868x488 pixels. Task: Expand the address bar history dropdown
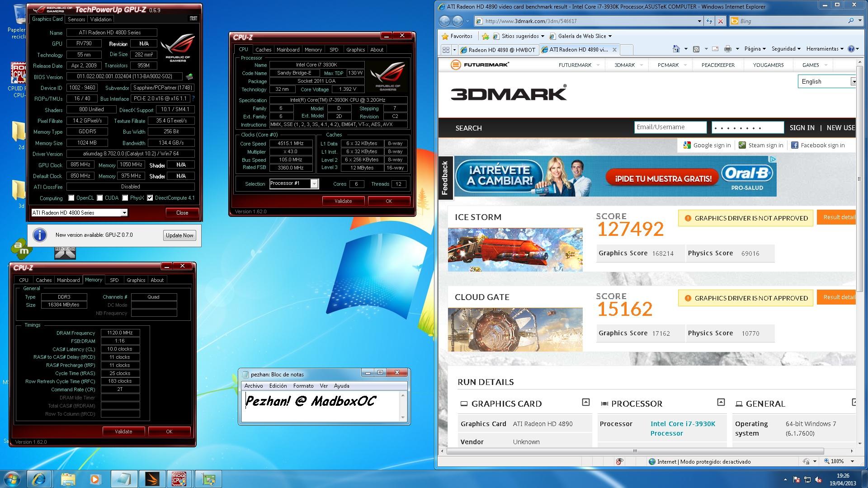[x=699, y=21]
